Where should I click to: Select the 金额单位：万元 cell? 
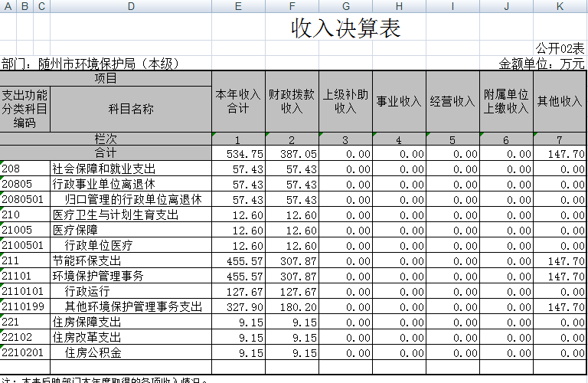tap(541, 64)
